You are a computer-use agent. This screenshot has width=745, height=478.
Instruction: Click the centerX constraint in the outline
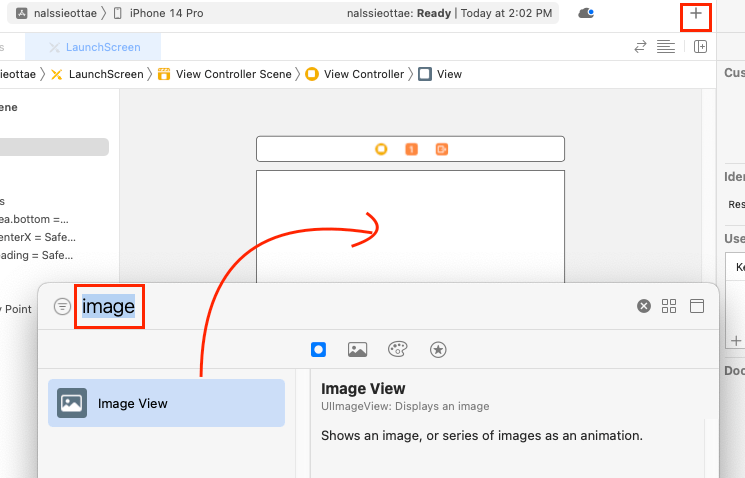[x=38, y=237]
